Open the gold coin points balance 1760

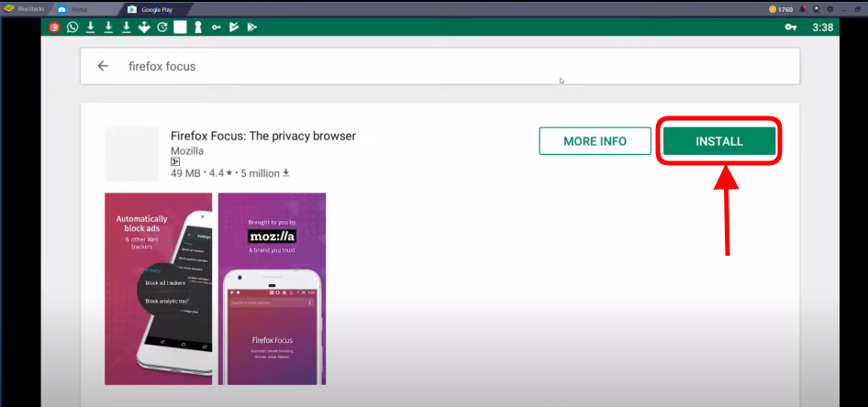[781, 9]
